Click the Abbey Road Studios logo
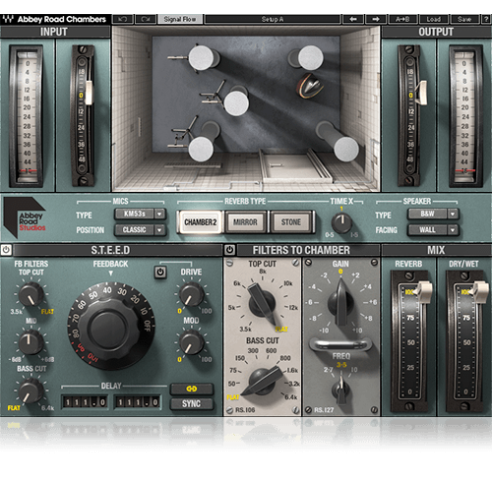Viewport: 492px width, 492px height. [x=25, y=217]
